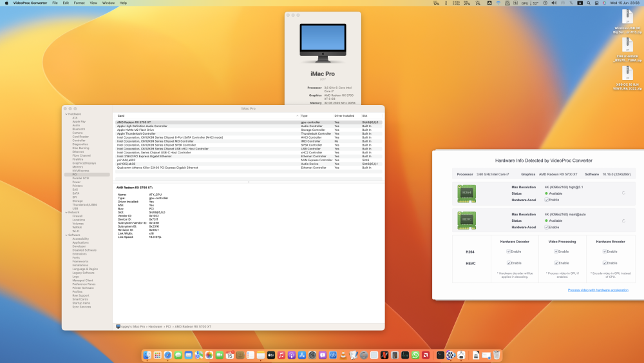Select AMD Radeon RX 5700 XT card row

(249, 122)
